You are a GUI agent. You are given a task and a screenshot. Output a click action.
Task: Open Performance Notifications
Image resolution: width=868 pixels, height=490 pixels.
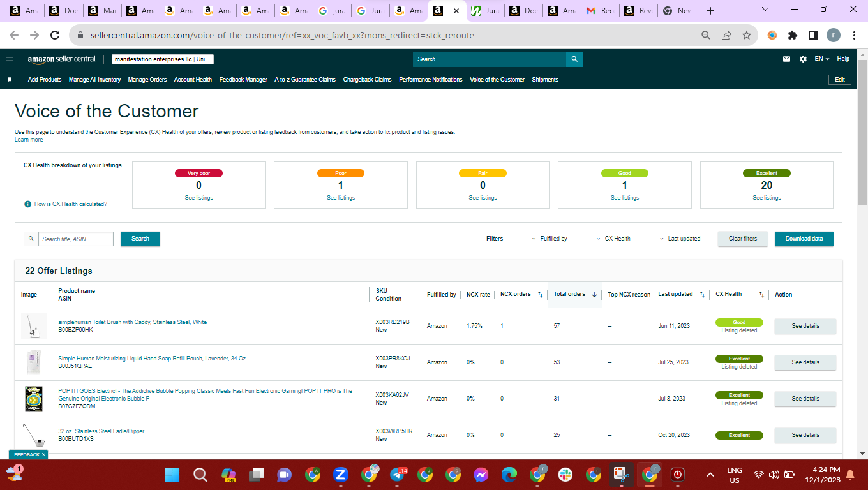pos(431,80)
